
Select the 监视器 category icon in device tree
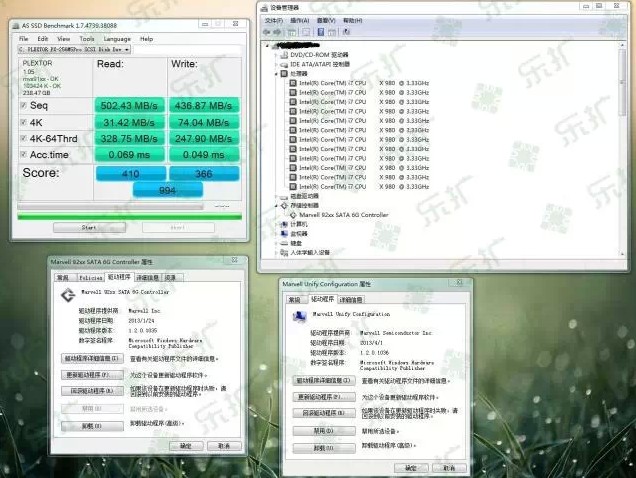pyautogui.click(x=284, y=234)
